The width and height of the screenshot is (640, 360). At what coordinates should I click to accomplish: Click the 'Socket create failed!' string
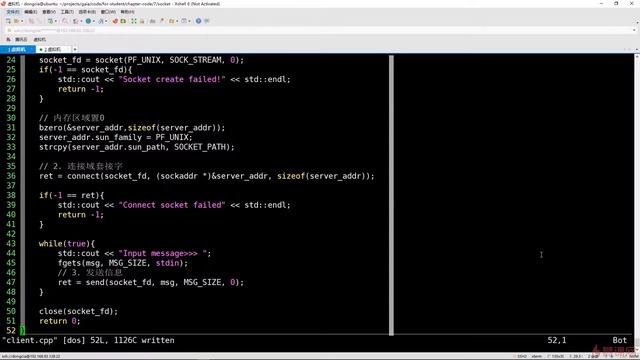[172, 79]
